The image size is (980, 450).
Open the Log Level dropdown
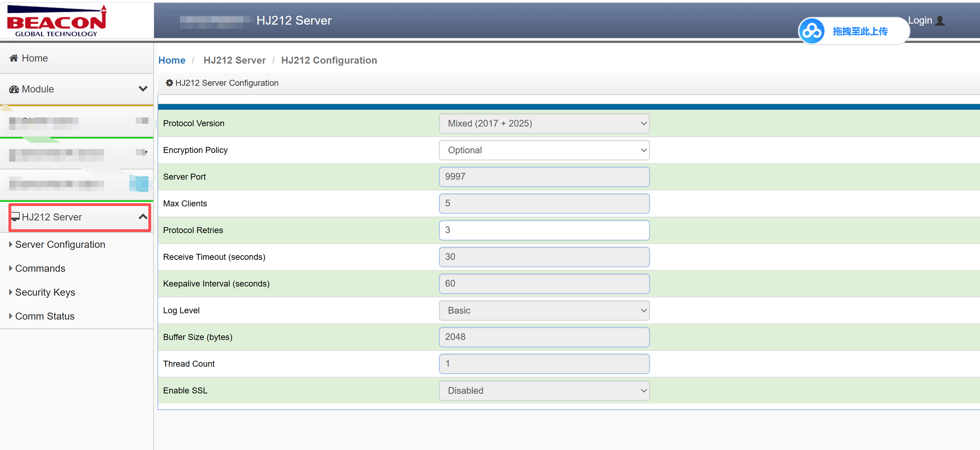(x=544, y=310)
